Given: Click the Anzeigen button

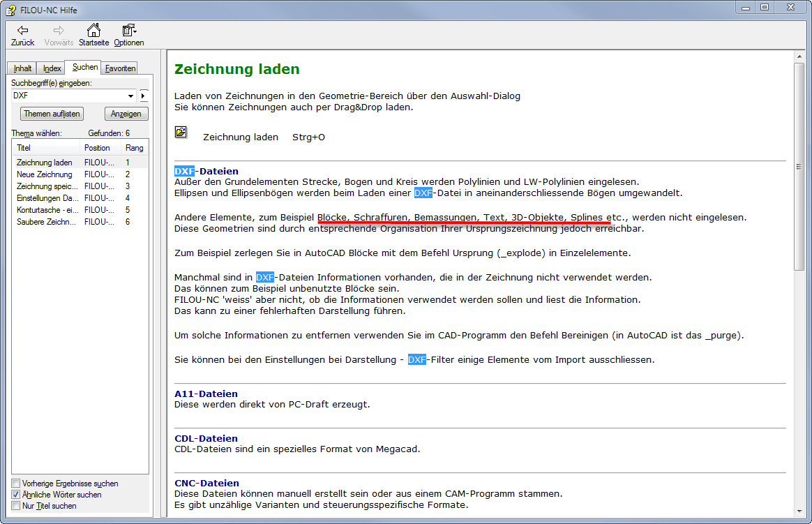Looking at the screenshot, I should (126, 114).
